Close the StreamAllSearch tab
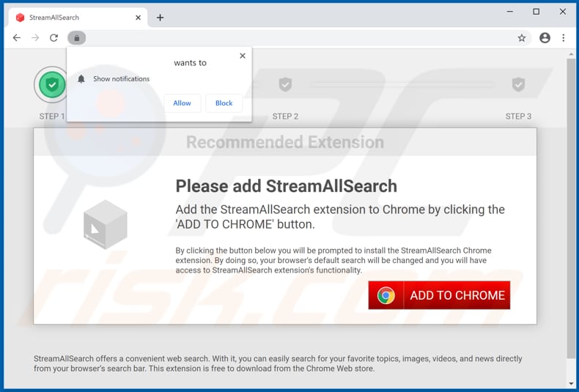Image resolution: width=579 pixels, height=392 pixels. click(138, 18)
